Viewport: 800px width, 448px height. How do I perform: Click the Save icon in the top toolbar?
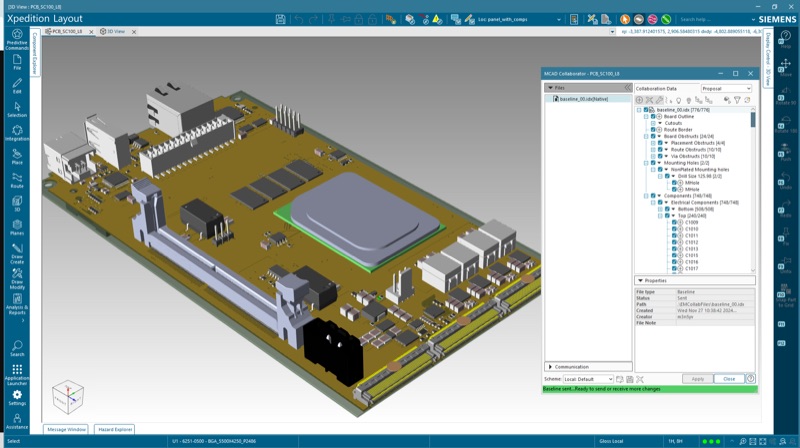point(281,19)
